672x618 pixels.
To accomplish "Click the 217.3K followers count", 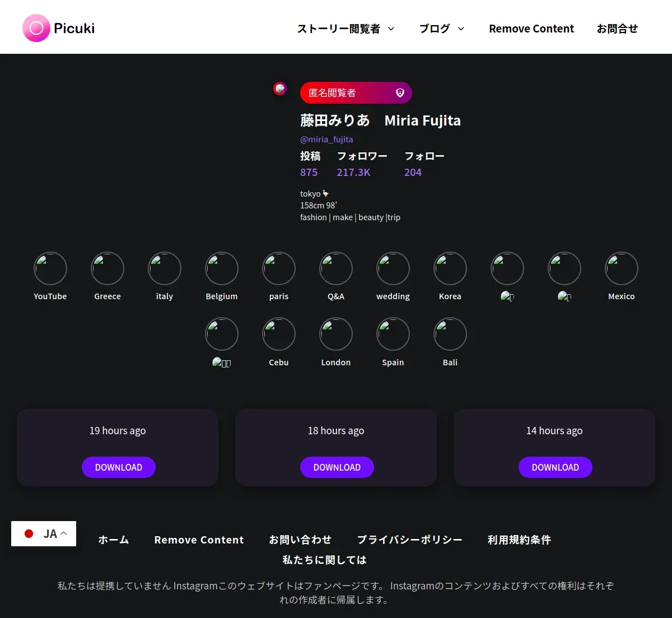I will click(x=353, y=173).
